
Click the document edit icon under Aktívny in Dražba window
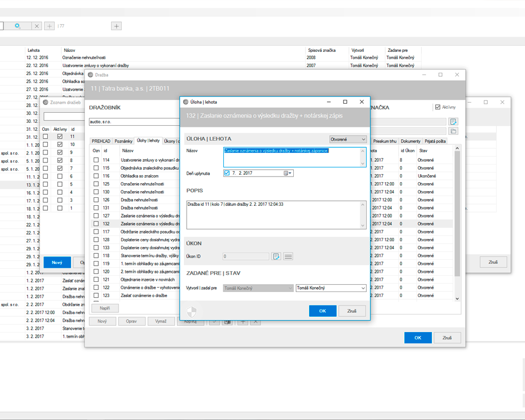coord(453,121)
